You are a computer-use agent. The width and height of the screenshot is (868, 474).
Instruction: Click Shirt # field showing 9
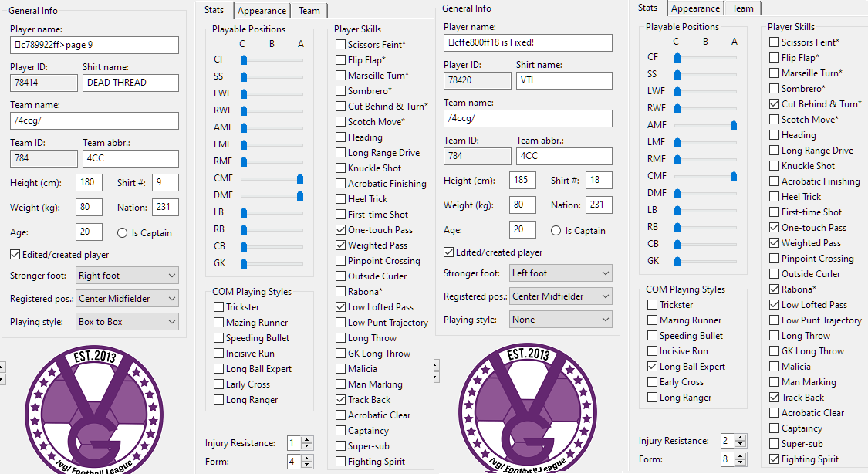(x=165, y=182)
